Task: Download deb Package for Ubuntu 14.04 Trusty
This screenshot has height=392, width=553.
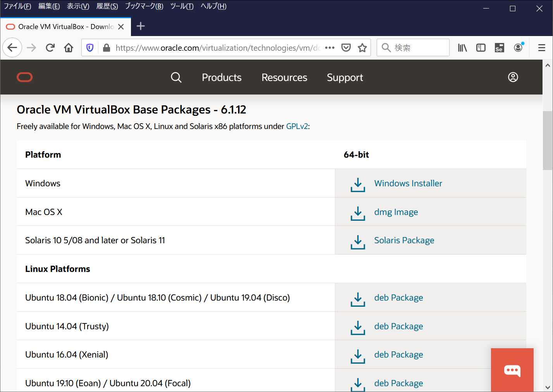Action: click(x=399, y=326)
